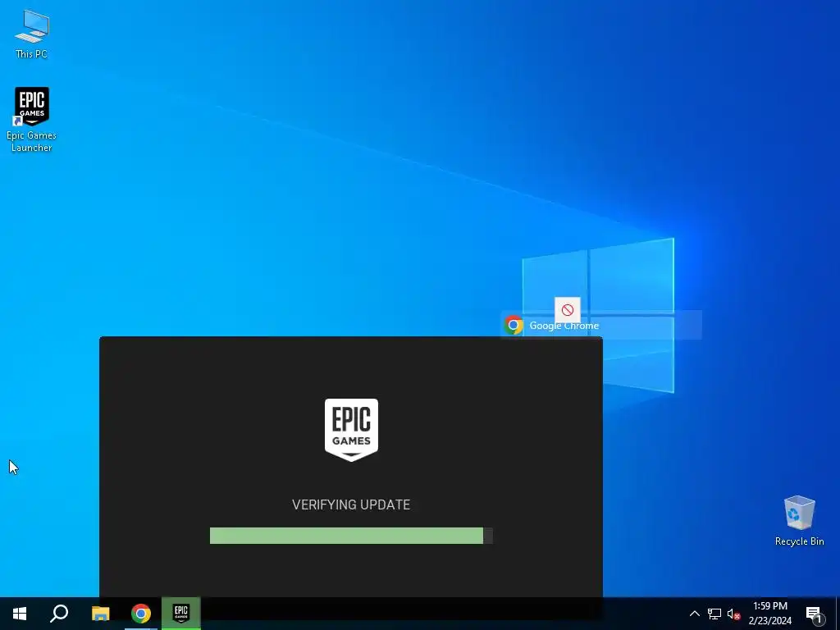Click the Chrome icon in drag preview

[514, 325]
